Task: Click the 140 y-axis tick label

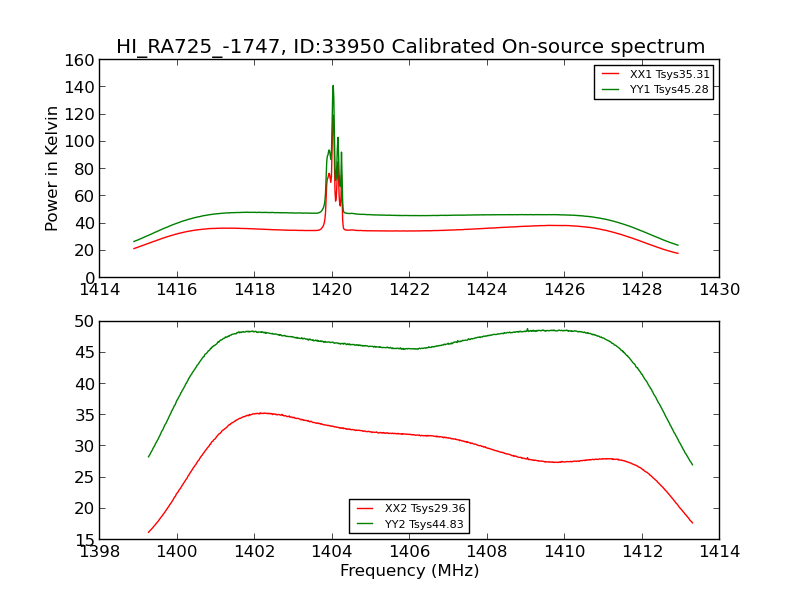Action: pyautogui.click(x=80, y=87)
